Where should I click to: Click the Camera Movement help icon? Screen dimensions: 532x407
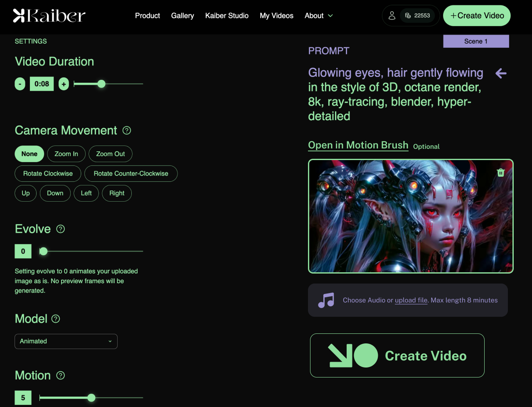(x=127, y=130)
